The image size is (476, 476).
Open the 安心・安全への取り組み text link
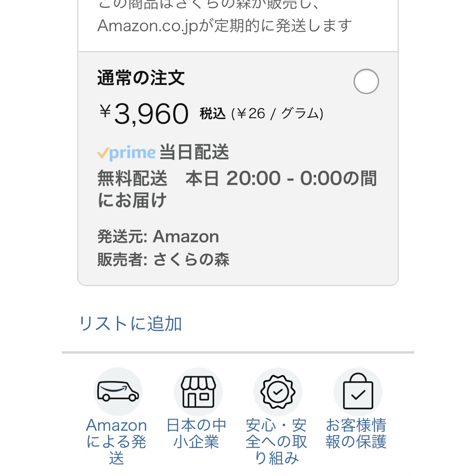(276, 441)
